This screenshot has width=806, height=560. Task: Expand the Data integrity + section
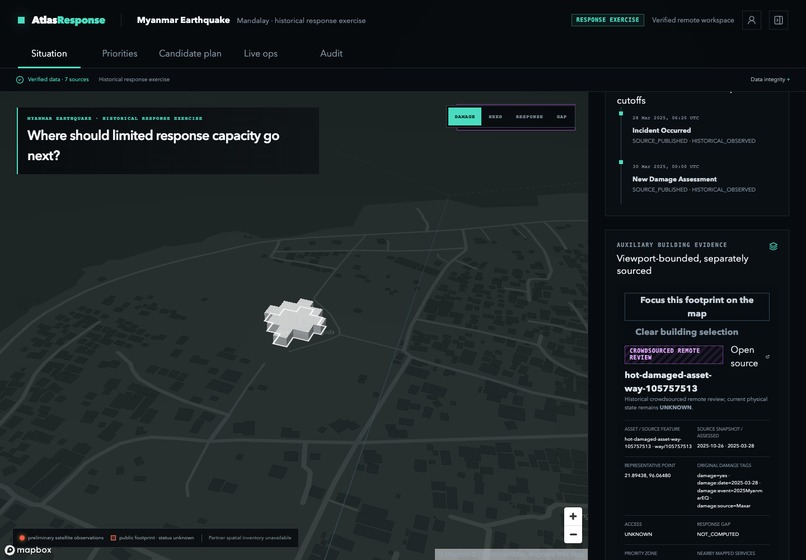[x=770, y=80]
